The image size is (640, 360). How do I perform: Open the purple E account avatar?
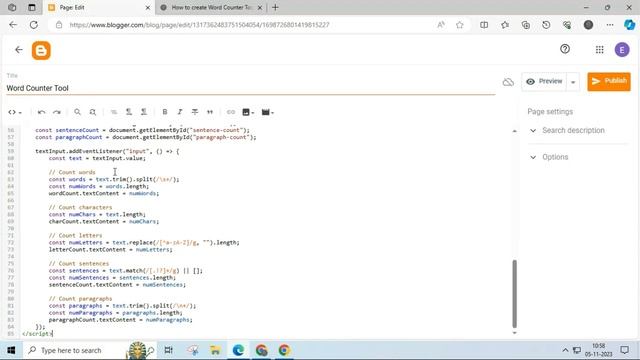[622, 50]
